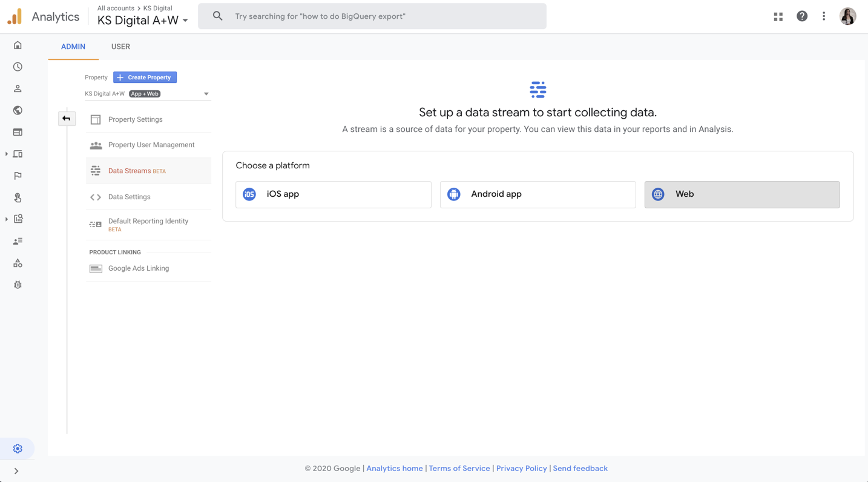Open Data Settings
868x482 pixels.
coord(149,197)
